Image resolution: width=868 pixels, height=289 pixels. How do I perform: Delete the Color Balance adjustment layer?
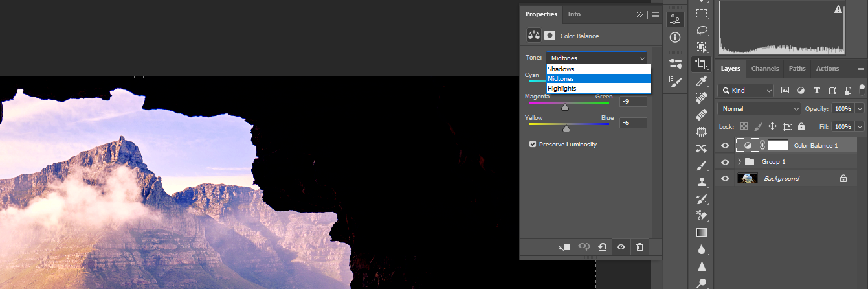640,247
